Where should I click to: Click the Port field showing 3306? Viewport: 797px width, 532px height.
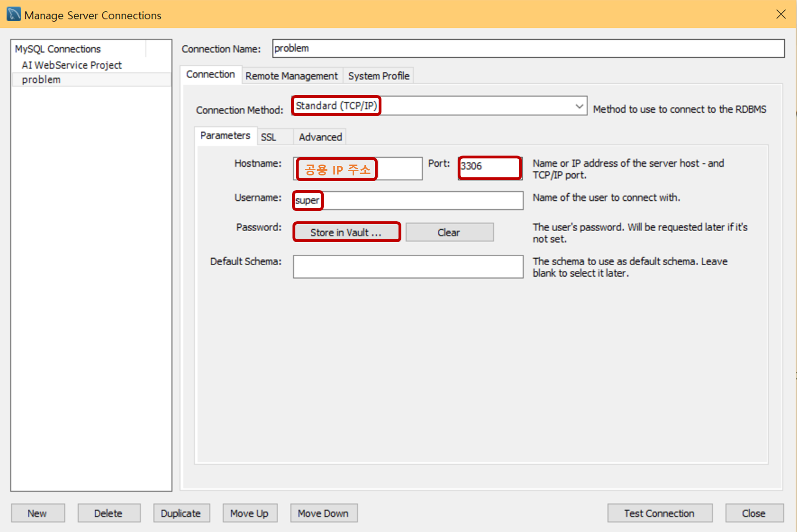490,168
